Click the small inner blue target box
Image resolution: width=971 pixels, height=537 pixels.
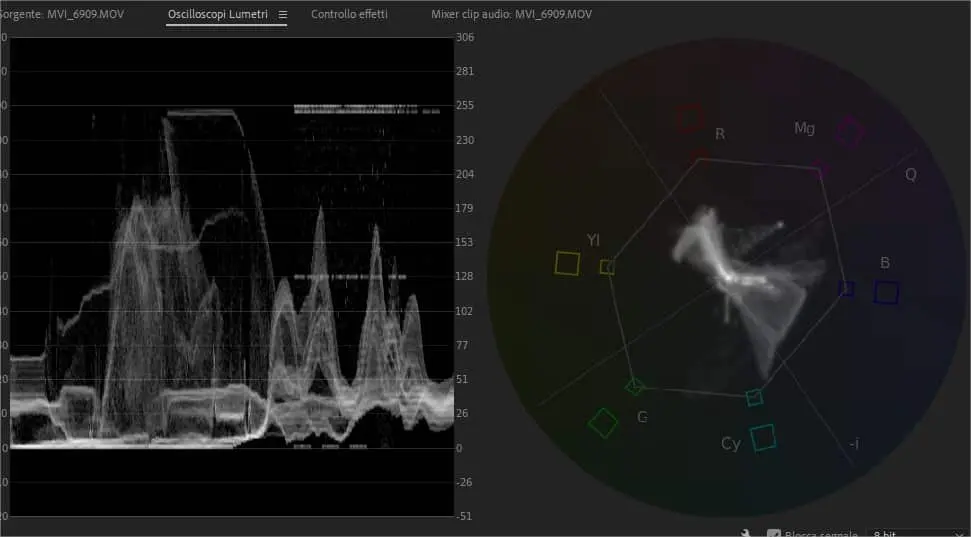[x=847, y=289]
